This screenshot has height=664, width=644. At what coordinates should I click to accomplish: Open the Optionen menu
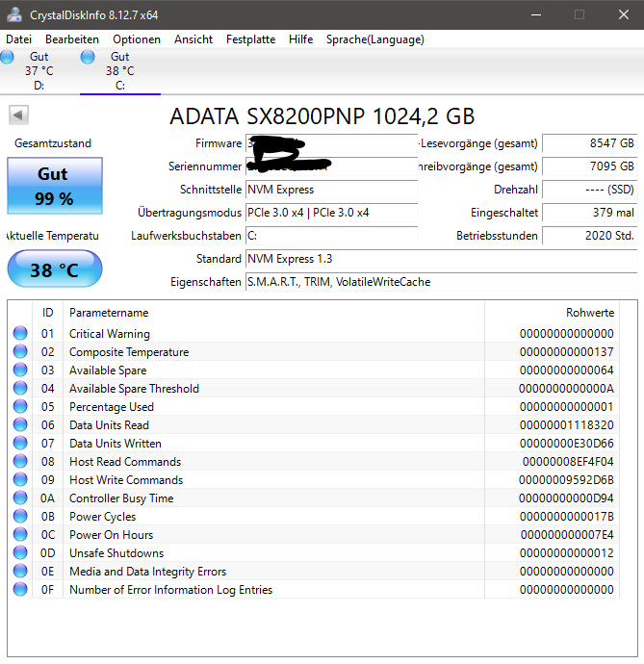point(137,39)
